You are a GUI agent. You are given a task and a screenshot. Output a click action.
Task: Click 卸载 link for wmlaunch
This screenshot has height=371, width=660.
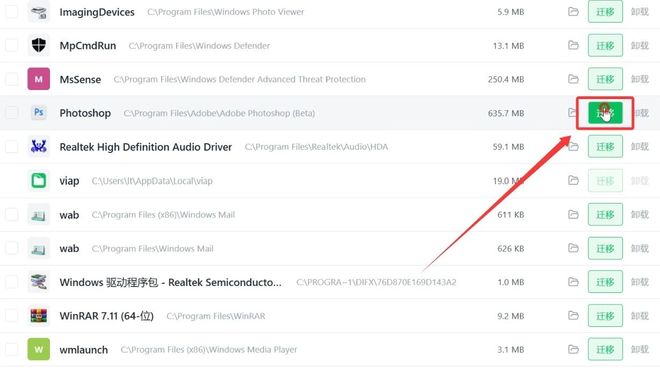639,349
